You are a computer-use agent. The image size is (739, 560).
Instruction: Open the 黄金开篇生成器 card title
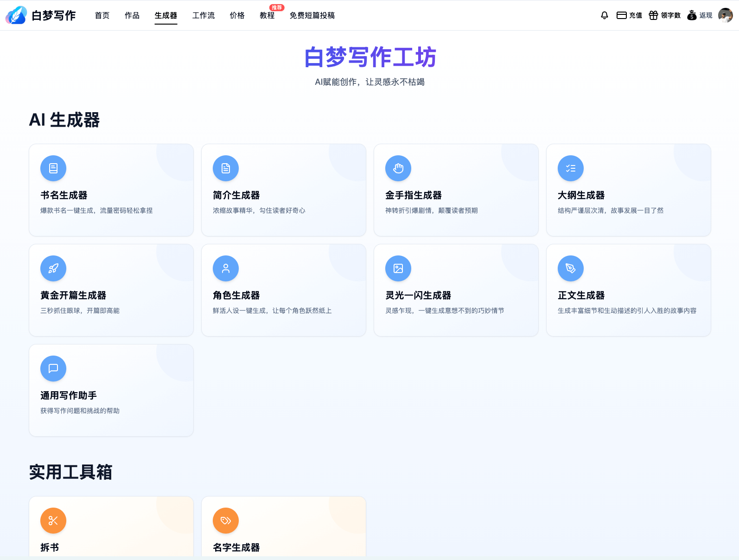[x=73, y=295]
